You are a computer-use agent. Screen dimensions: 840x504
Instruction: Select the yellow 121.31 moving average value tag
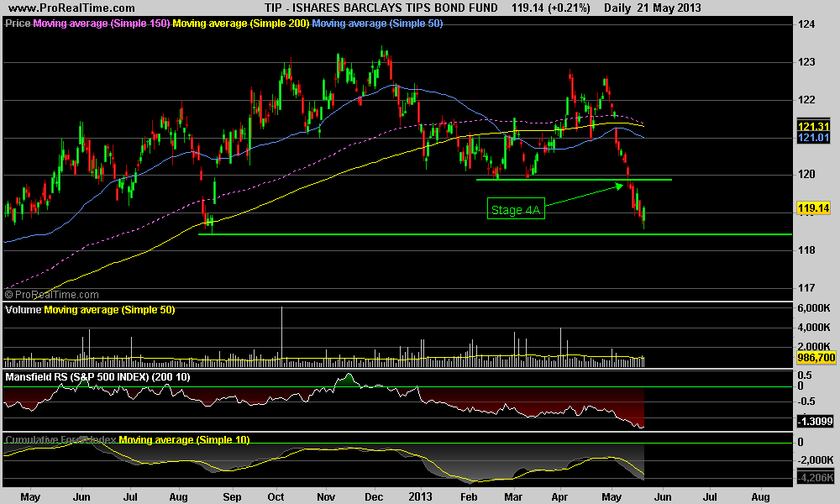point(813,127)
